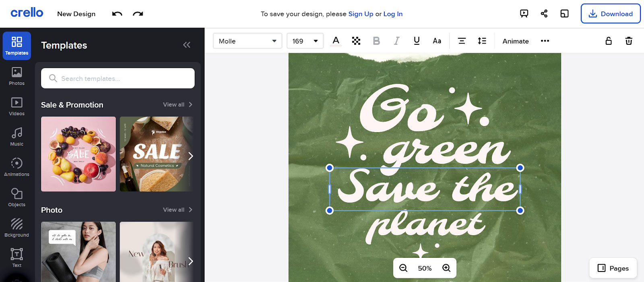The height and width of the screenshot is (282, 644).
Task: Open the font size 169 dropdown
Action: pyautogui.click(x=305, y=41)
